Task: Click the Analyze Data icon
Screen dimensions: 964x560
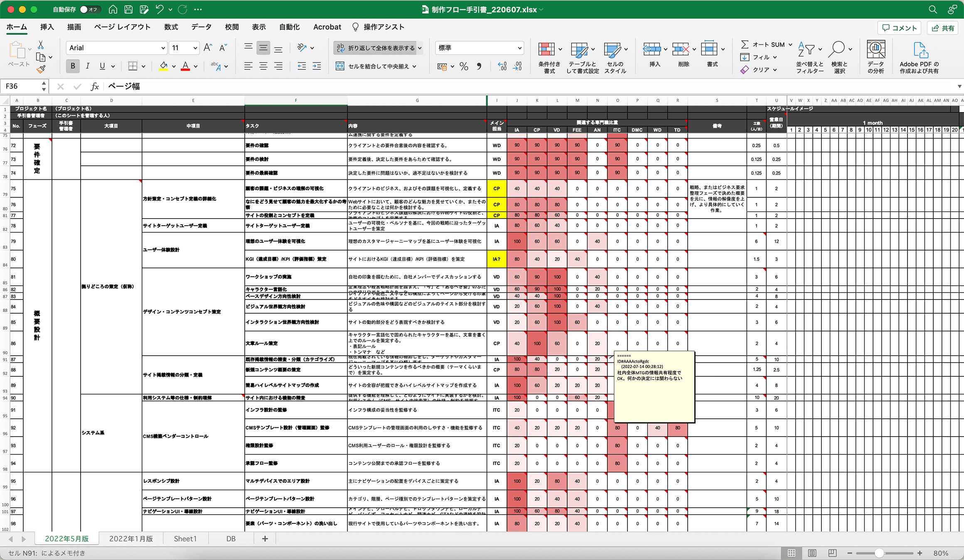Action: pos(875,49)
